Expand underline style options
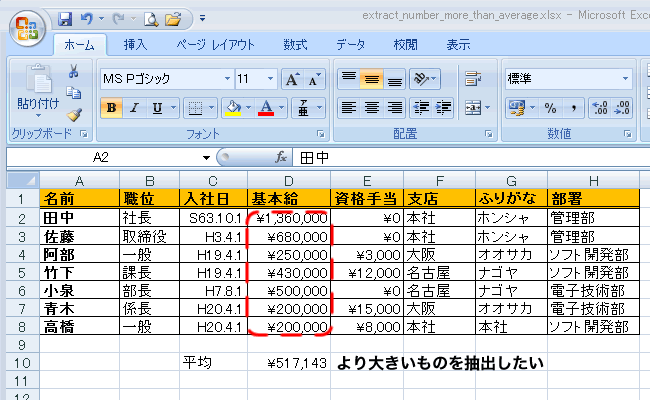 pyautogui.click(x=174, y=108)
